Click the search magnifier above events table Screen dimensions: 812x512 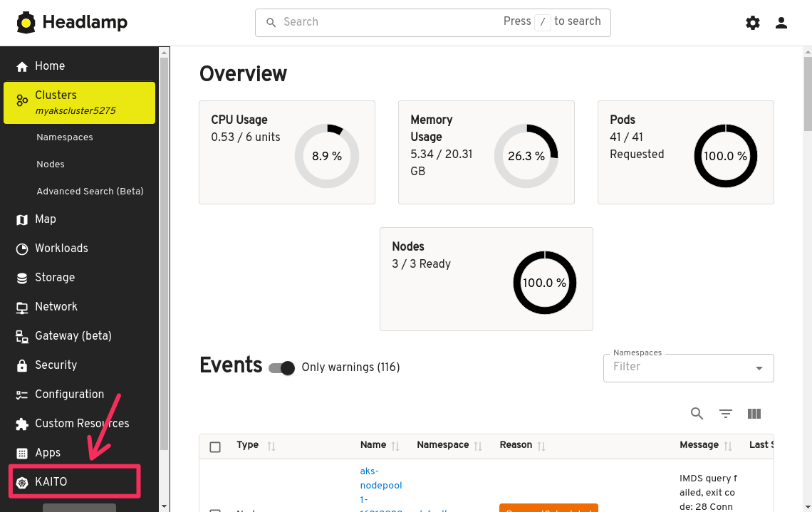[697, 414]
